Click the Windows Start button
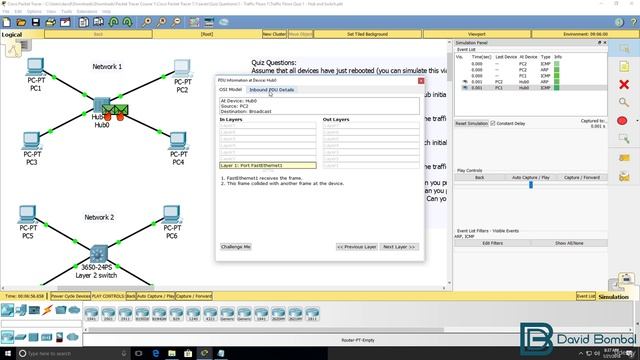The height and width of the screenshot is (360, 640). tap(7, 353)
